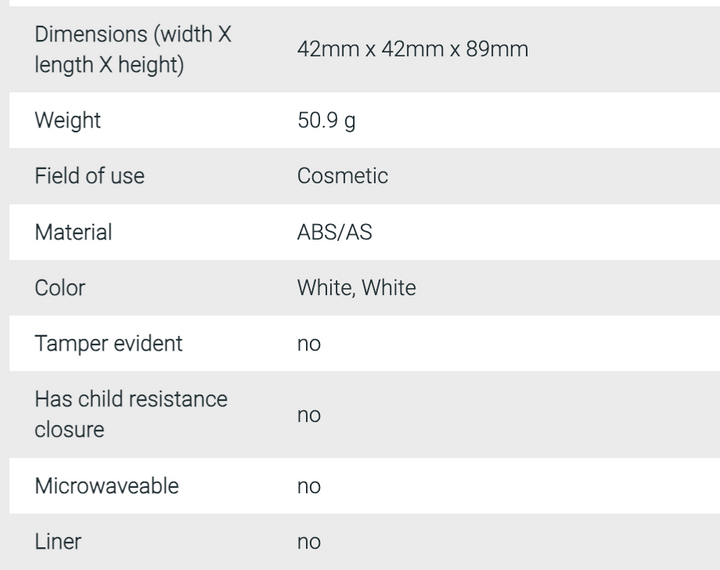
Task: Select the Cosmetic field value
Action: (x=342, y=176)
